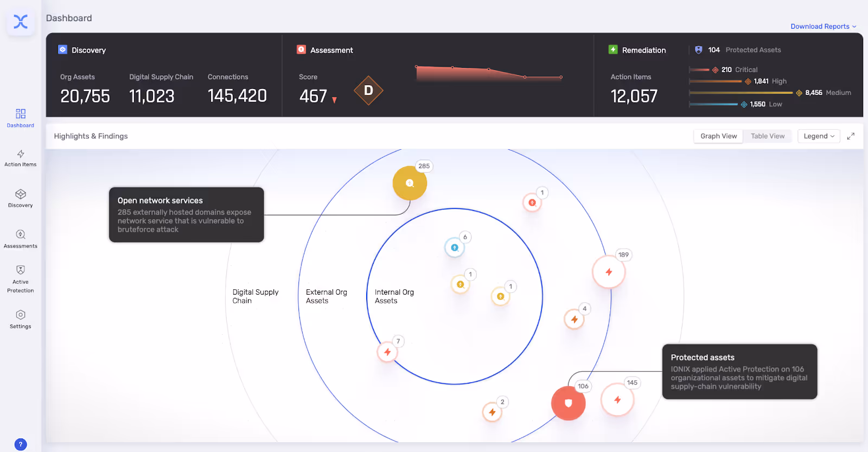This screenshot has height=452, width=868.
Task: Expand Highlights & Findings to fullscreen
Action: point(851,136)
